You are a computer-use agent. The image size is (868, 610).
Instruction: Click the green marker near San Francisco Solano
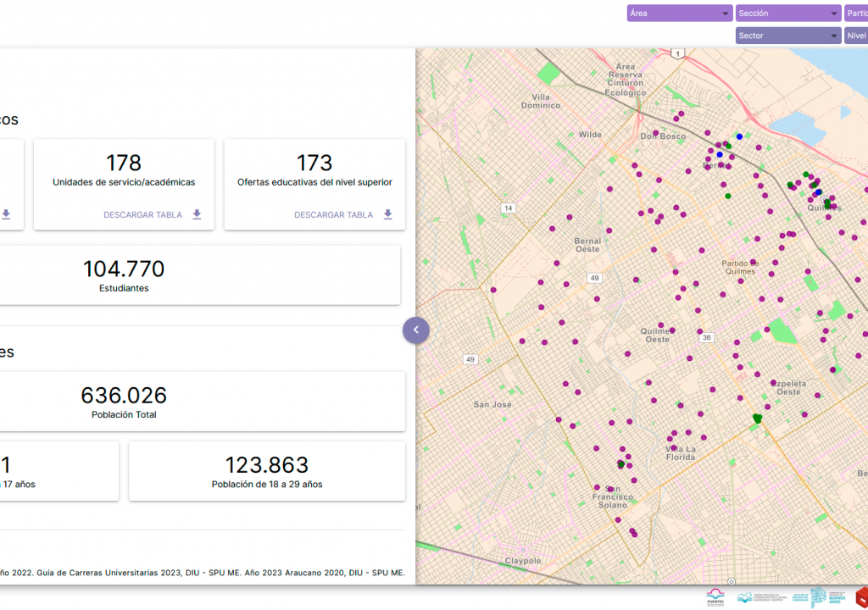(x=620, y=464)
